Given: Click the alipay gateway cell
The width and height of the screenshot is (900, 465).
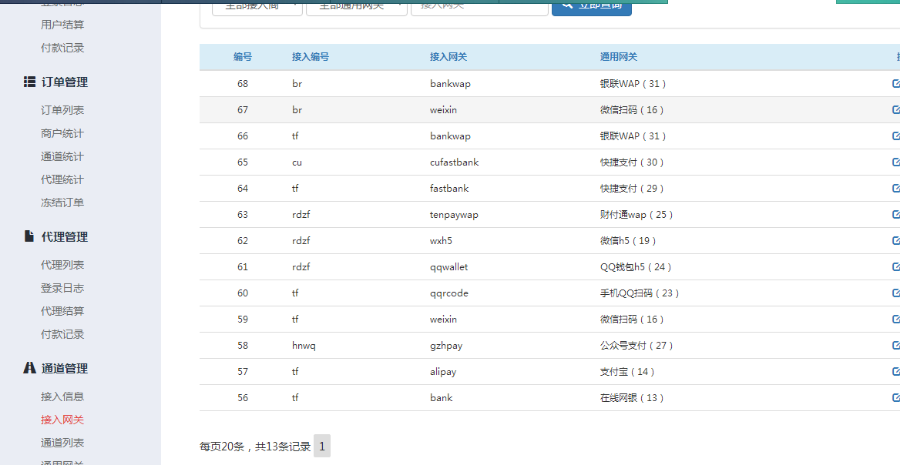Looking at the screenshot, I should pyautogui.click(x=443, y=371).
